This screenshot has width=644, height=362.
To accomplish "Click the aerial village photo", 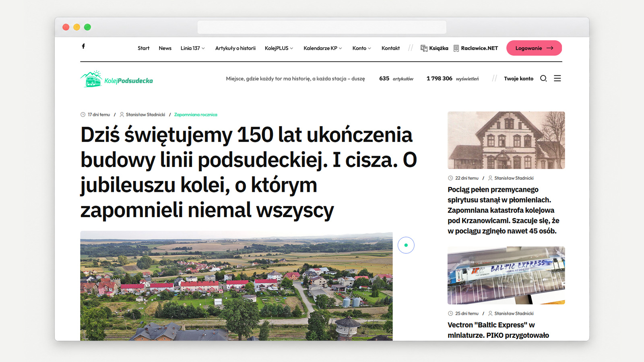I will tap(236, 286).
